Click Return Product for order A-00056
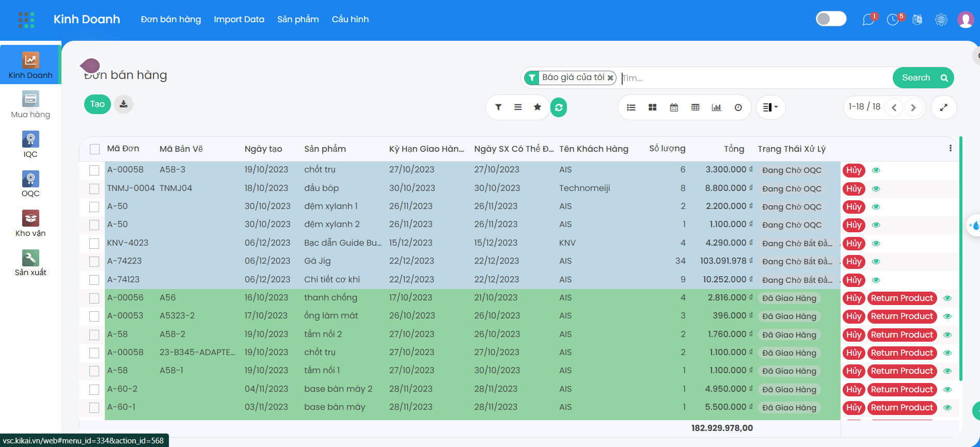980x447 pixels. (x=902, y=298)
